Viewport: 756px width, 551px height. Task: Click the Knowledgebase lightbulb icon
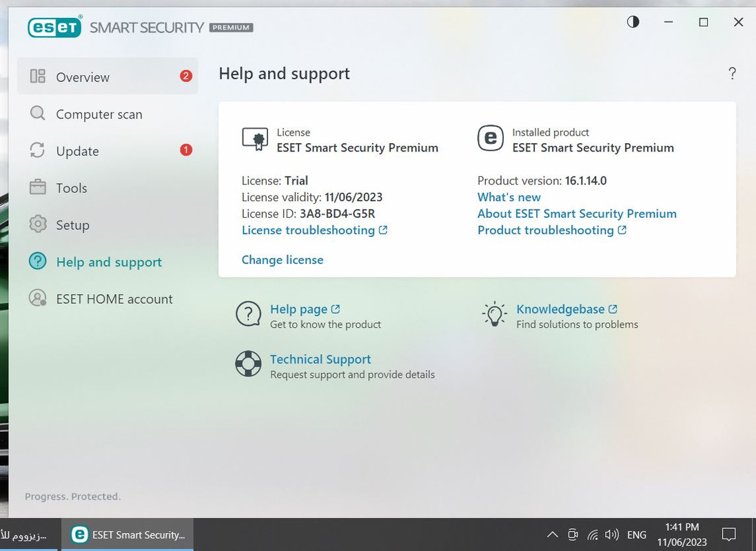[495, 314]
